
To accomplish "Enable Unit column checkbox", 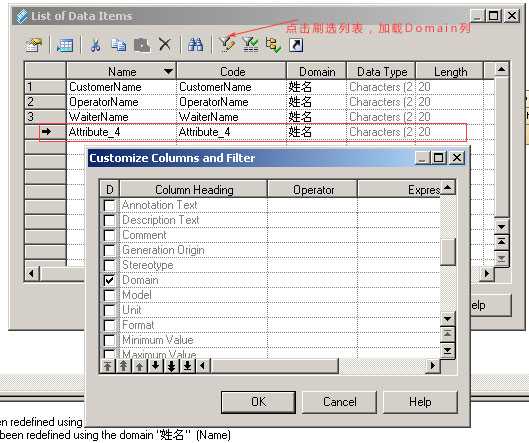I will [109, 310].
